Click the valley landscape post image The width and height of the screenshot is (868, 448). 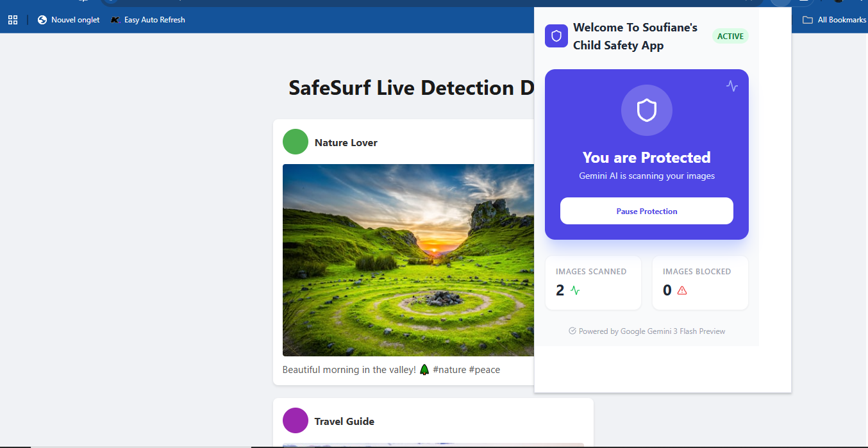tap(408, 260)
